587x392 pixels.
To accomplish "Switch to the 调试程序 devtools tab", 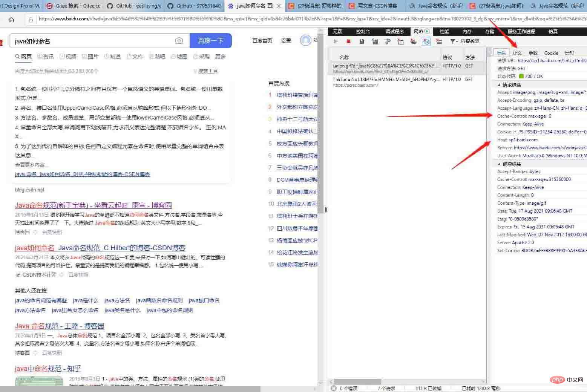I will tap(394, 32).
